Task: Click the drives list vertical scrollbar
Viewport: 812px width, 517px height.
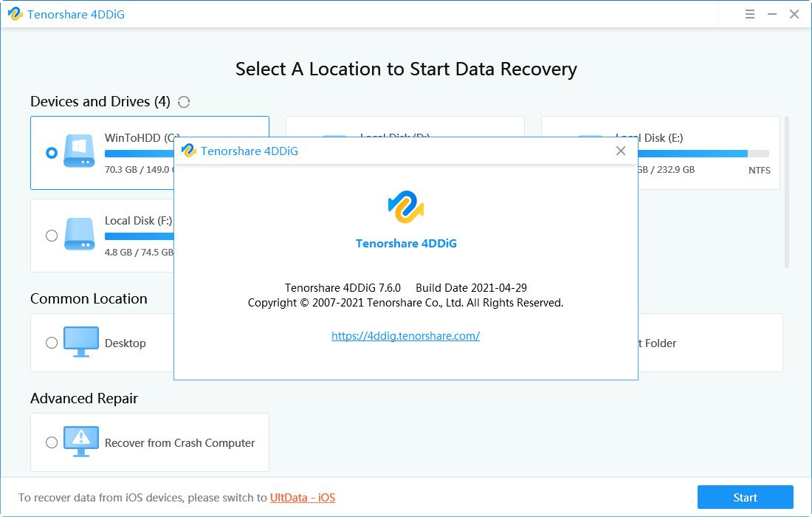Action: [787, 192]
